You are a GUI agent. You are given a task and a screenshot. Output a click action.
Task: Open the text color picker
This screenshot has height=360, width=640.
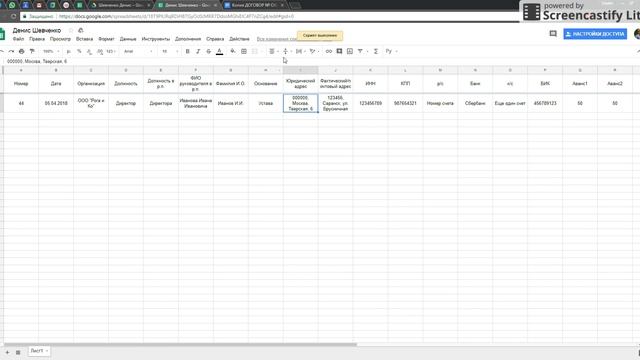click(x=220, y=51)
